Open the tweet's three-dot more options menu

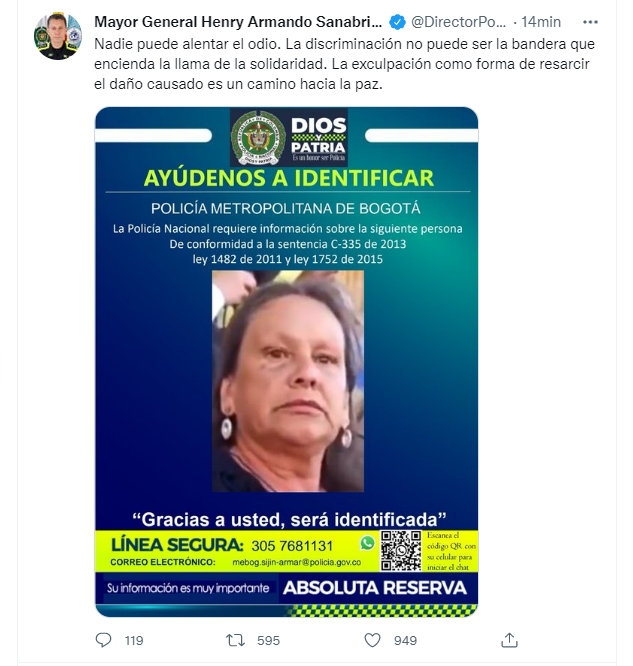click(590, 23)
